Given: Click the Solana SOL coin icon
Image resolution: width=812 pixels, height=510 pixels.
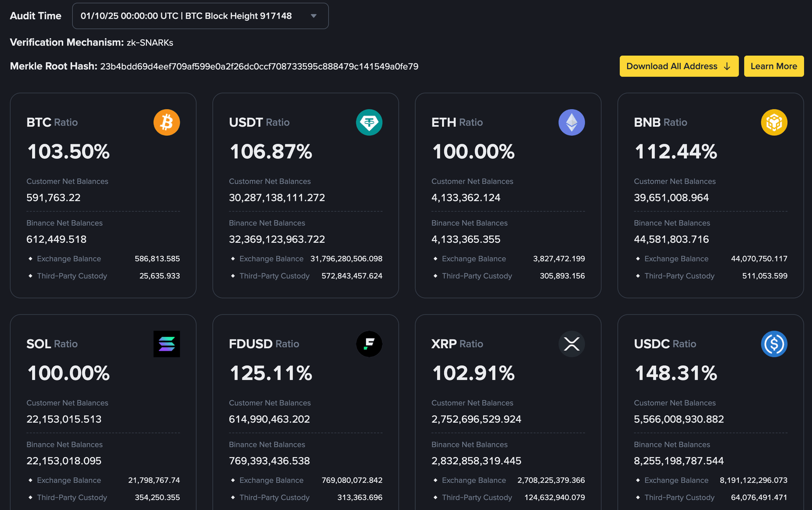Looking at the screenshot, I should click(166, 344).
